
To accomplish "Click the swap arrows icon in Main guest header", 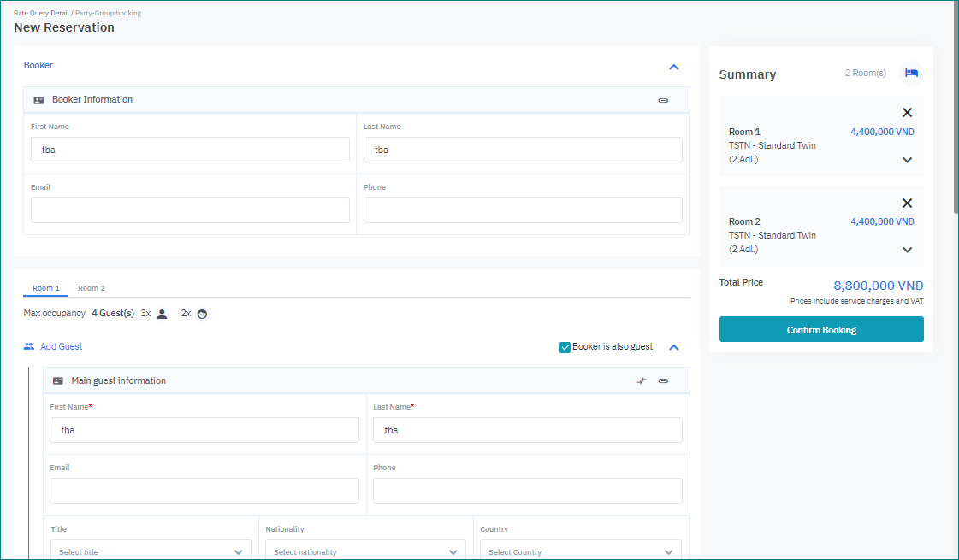I will click(642, 381).
